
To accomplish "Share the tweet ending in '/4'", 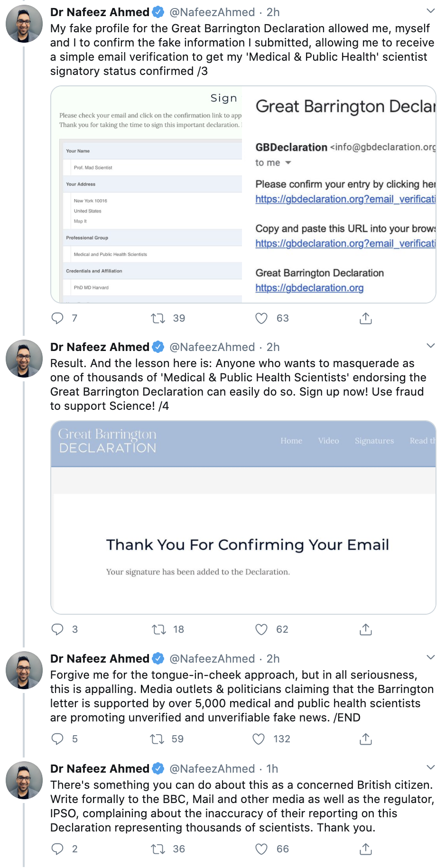I will 365,629.
